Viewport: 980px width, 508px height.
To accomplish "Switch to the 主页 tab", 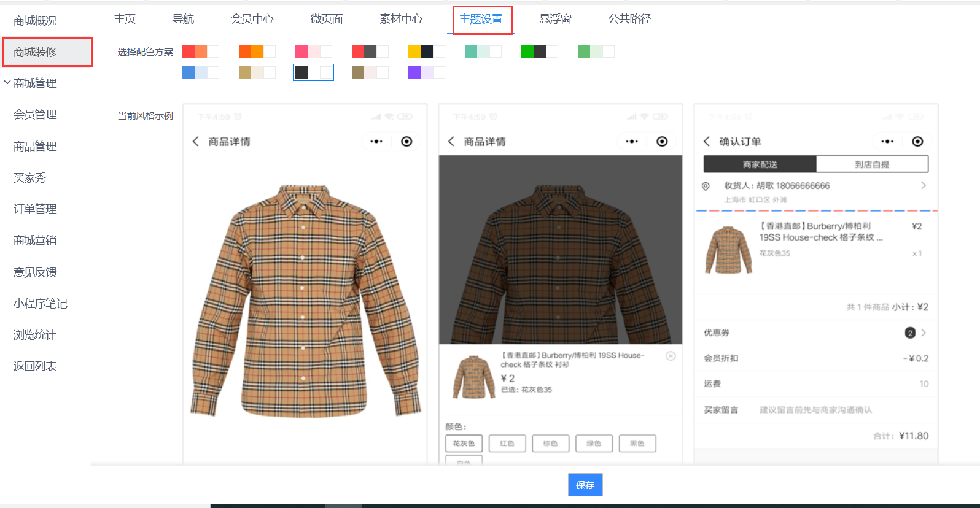I will [x=125, y=19].
